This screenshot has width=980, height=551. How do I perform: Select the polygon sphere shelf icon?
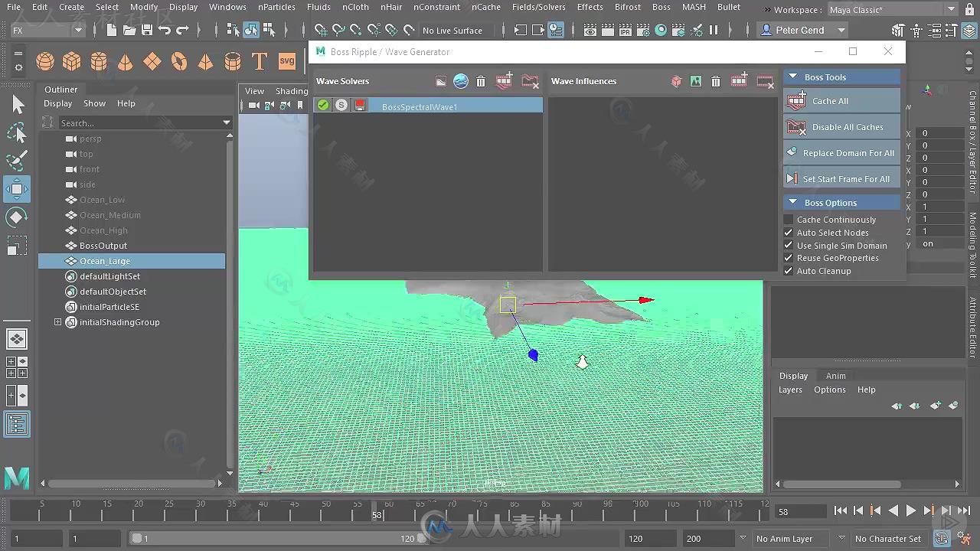[x=45, y=61]
